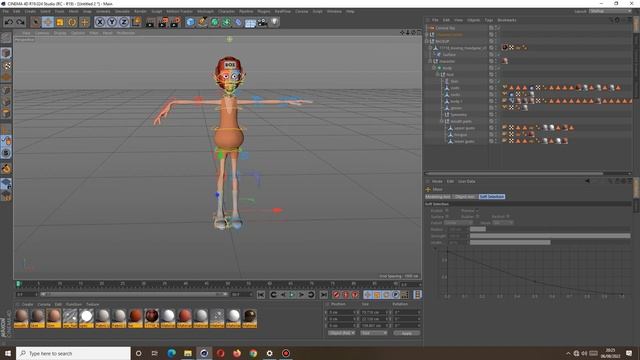Toggle Position keyframe recording icon
The width and height of the screenshot is (640, 360).
click(x=367, y=295)
